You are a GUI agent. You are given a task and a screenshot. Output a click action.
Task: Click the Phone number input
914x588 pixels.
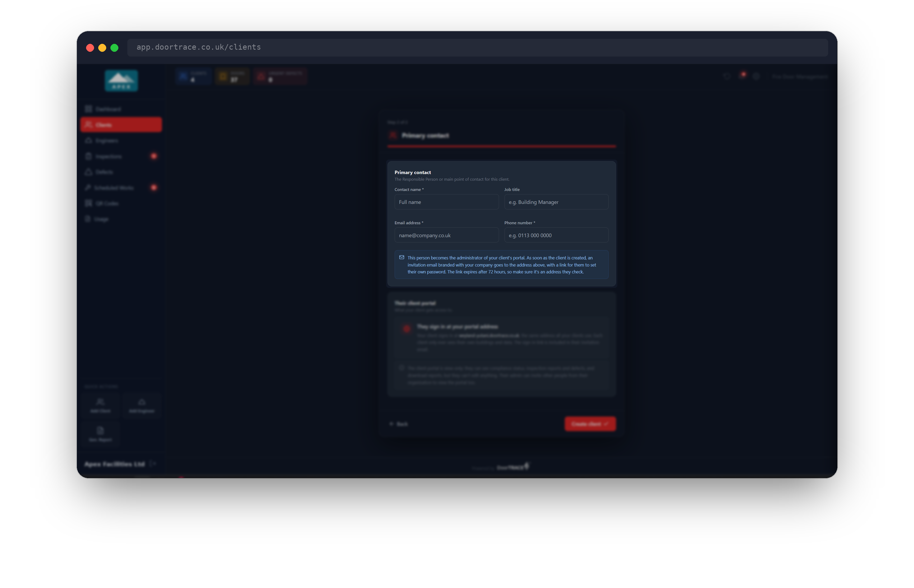(556, 235)
